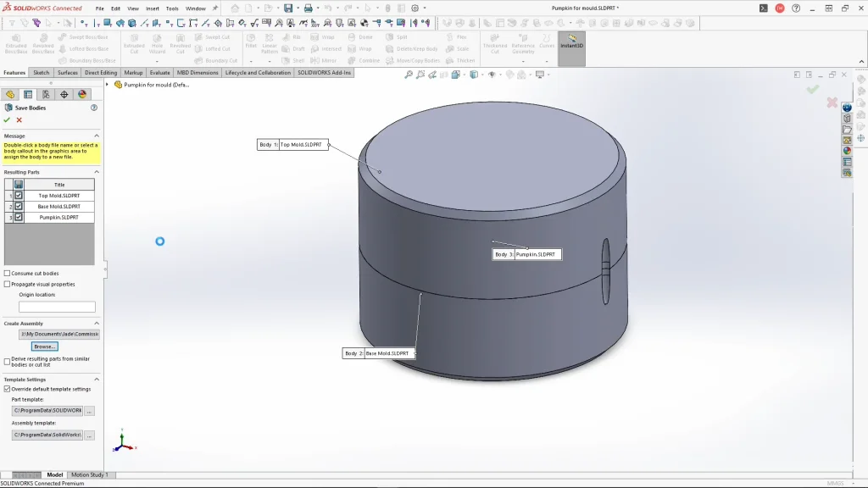Accept Save Bodies with green checkmark
Screen dimensions: 868x488
click(7, 120)
